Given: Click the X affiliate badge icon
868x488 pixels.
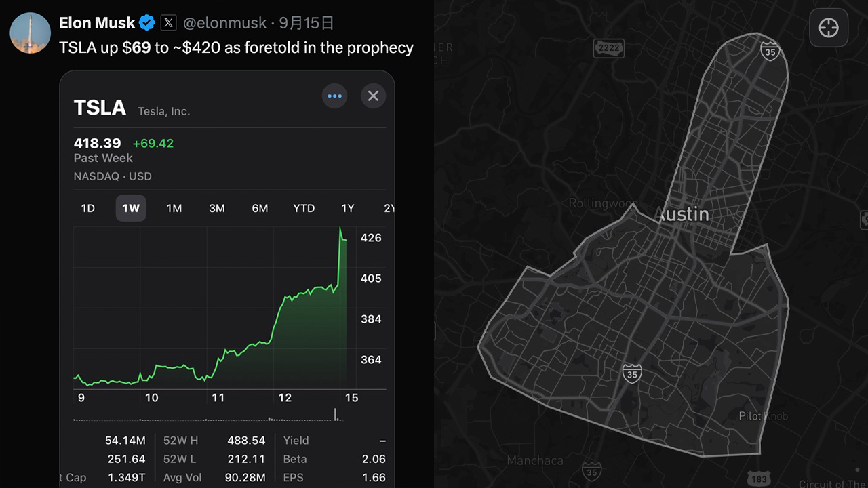Looking at the screenshot, I should point(168,23).
